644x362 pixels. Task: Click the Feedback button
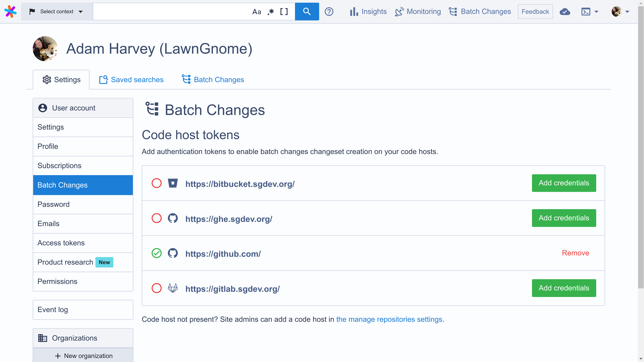point(535,12)
